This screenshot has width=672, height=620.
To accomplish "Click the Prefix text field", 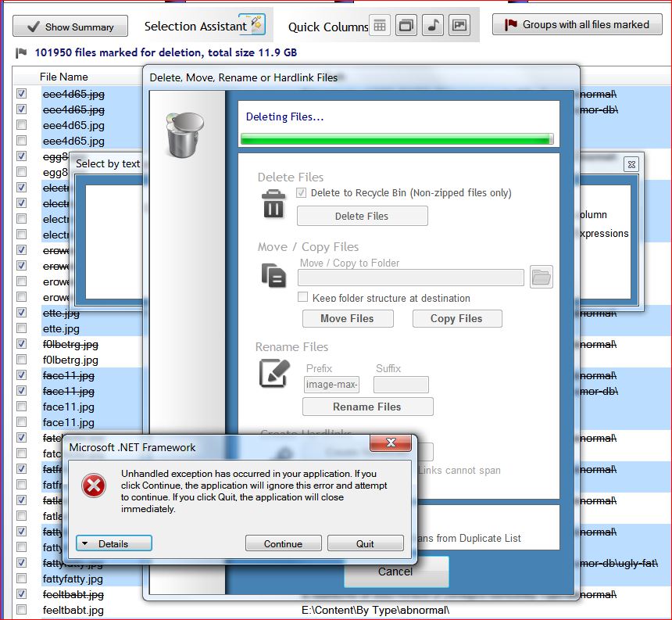I will click(331, 385).
